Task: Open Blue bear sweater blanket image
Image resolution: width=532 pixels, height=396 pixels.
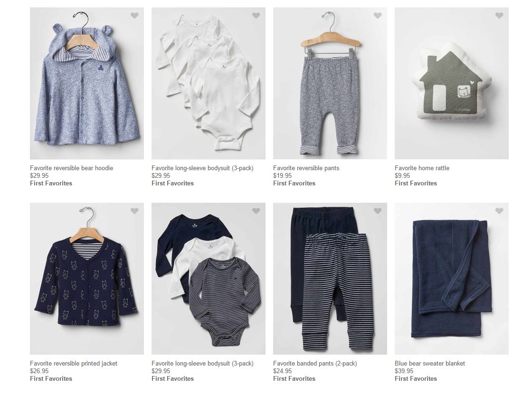Action: pyautogui.click(x=452, y=279)
